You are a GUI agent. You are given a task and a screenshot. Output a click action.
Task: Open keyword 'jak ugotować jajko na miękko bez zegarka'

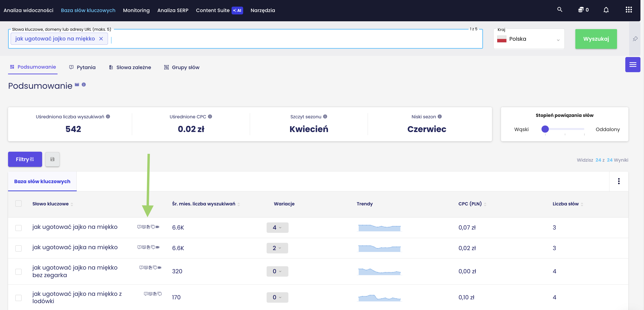coord(75,271)
